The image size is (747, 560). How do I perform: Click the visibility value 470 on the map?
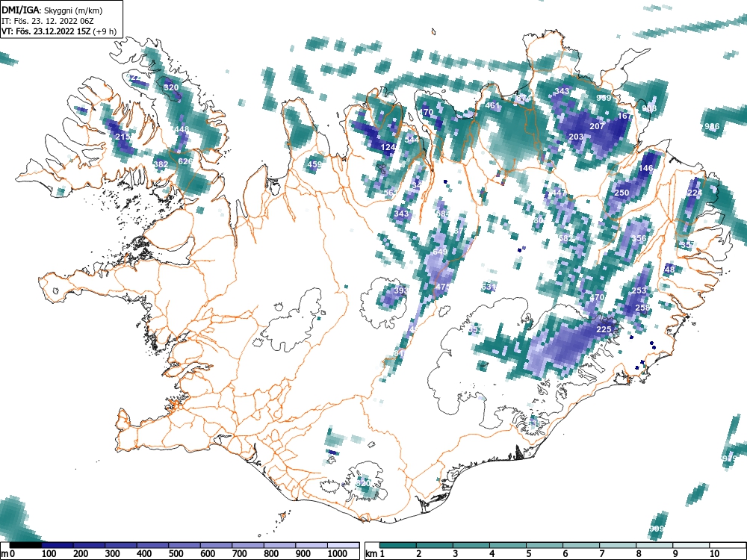pyautogui.click(x=597, y=297)
